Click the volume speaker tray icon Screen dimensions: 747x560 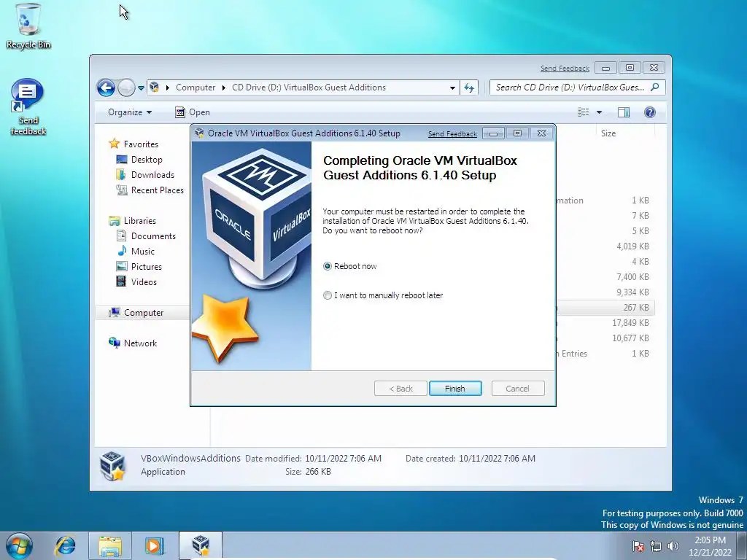click(x=673, y=545)
